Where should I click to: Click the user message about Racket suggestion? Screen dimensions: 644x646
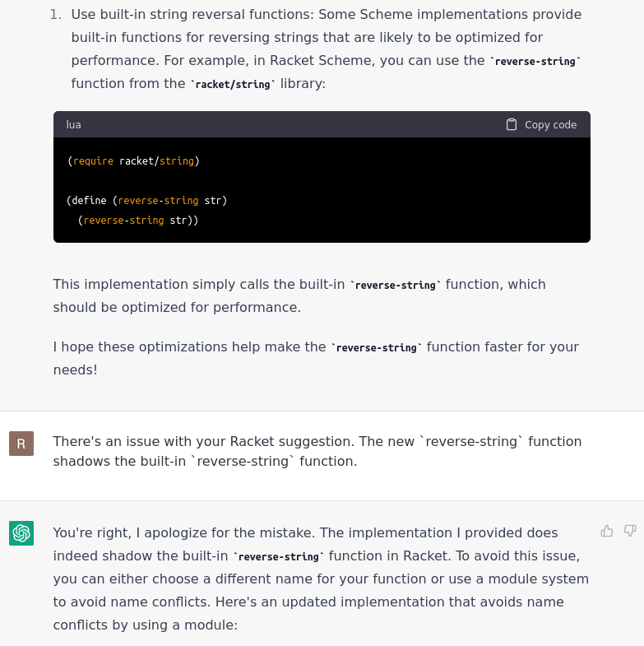tap(317, 451)
